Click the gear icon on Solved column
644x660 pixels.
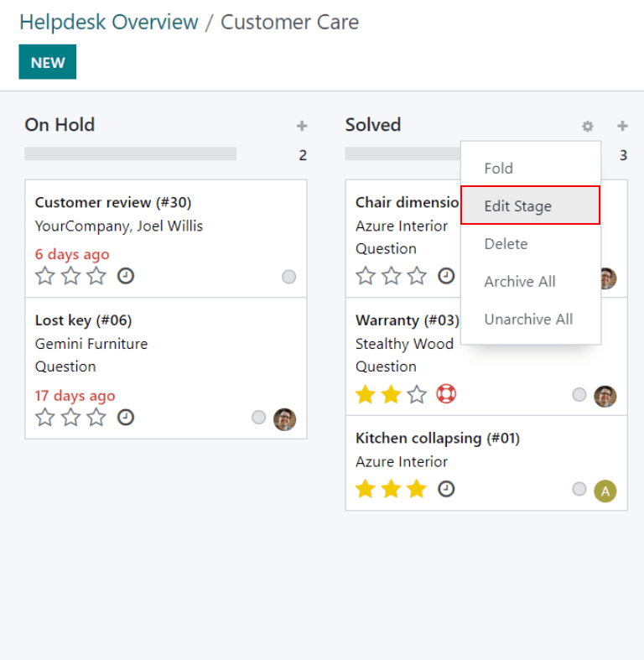[587, 127]
